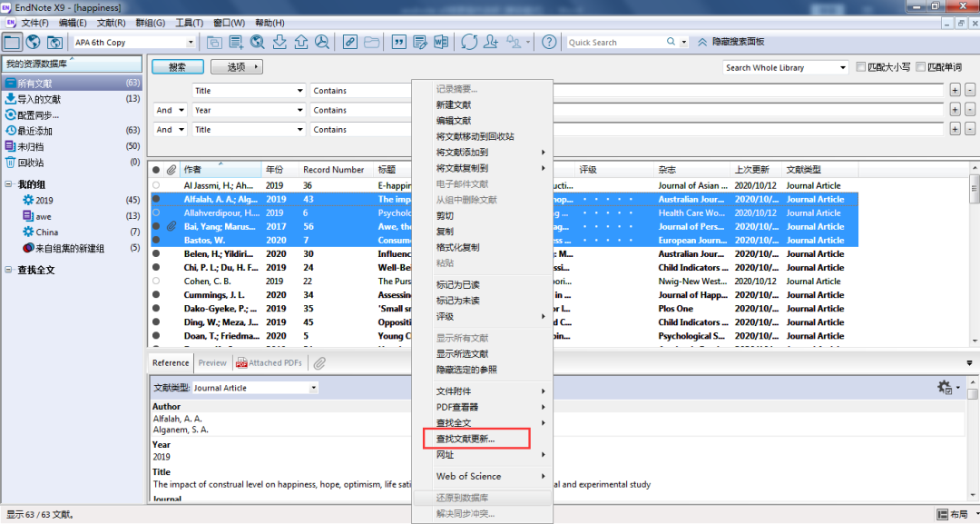This screenshot has width=980, height=524.
Task: Click Insert Citation quote-mark icon
Action: 398,42
